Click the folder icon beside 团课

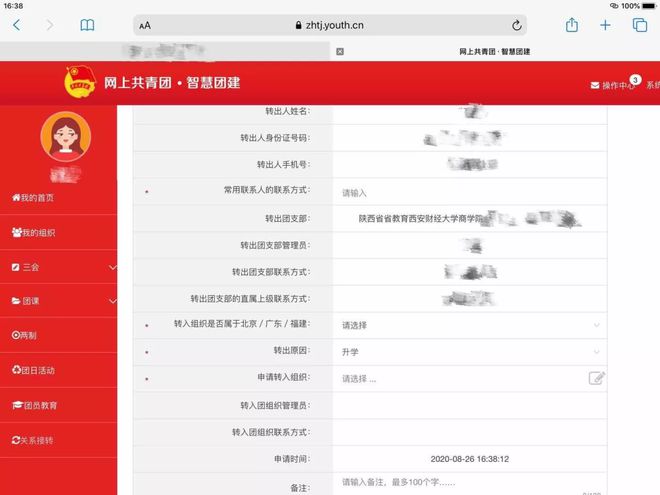16,301
